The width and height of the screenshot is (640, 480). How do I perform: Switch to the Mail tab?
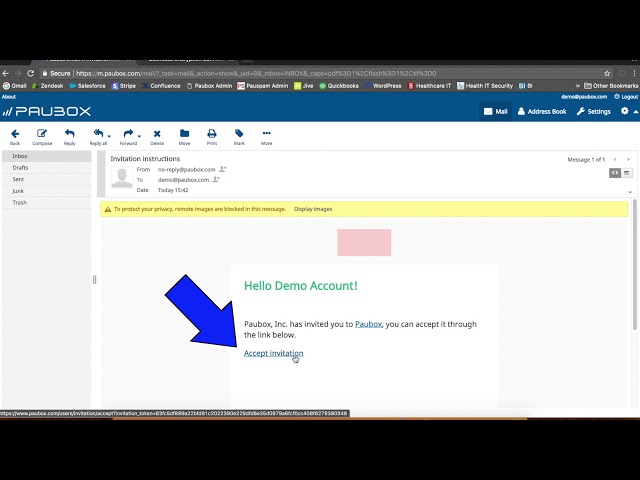coord(496,111)
